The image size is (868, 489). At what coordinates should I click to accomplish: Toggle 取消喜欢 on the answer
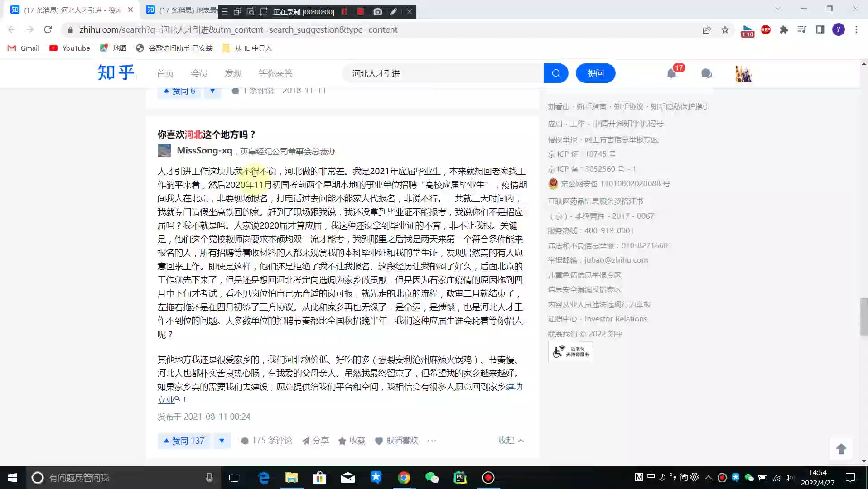397,441
